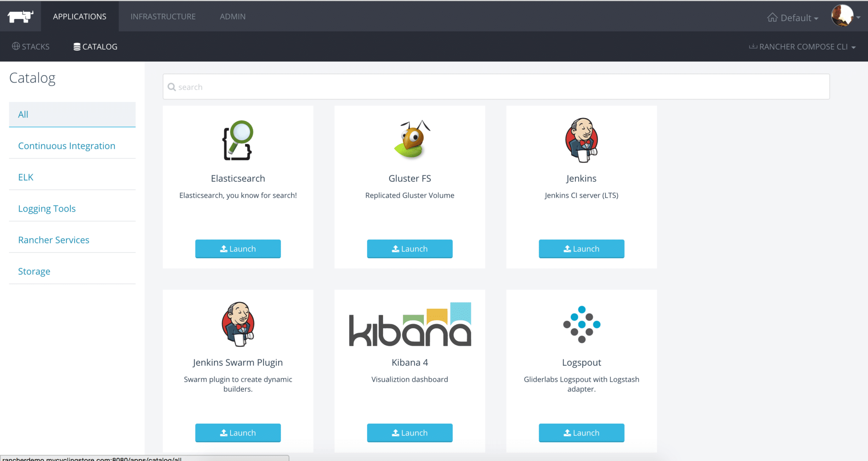Image resolution: width=868 pixels, height=461 pixels.
Task: Focus the catalog search field
Action: pyautogui.click(x=496, y=87)
